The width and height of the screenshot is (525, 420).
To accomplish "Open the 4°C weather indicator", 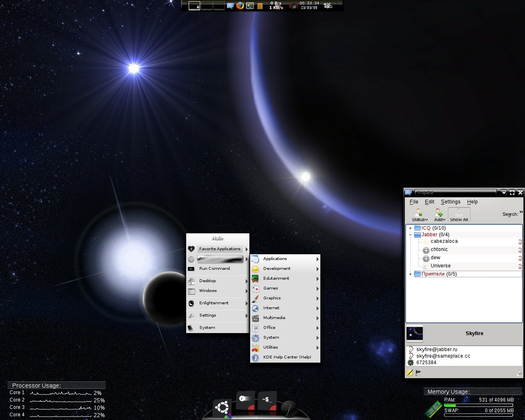I will click(328, 5).
